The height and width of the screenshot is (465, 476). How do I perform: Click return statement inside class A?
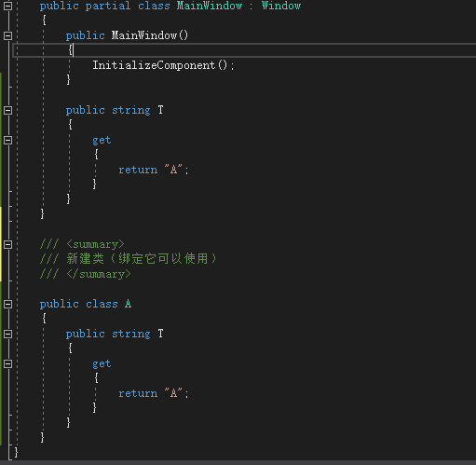point(154,393)
